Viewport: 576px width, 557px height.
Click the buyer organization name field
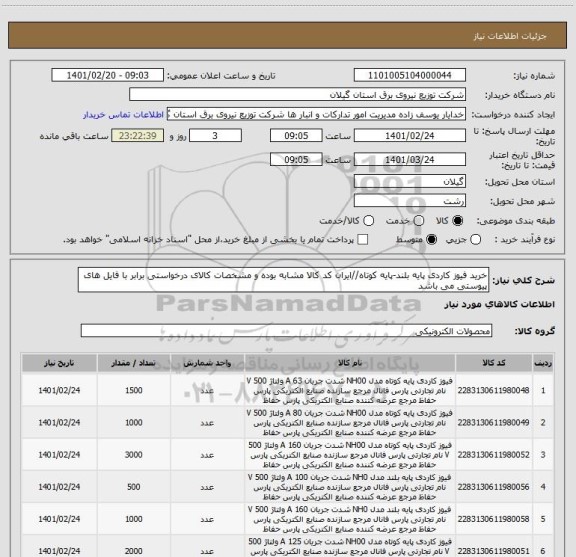click(298, 95)
